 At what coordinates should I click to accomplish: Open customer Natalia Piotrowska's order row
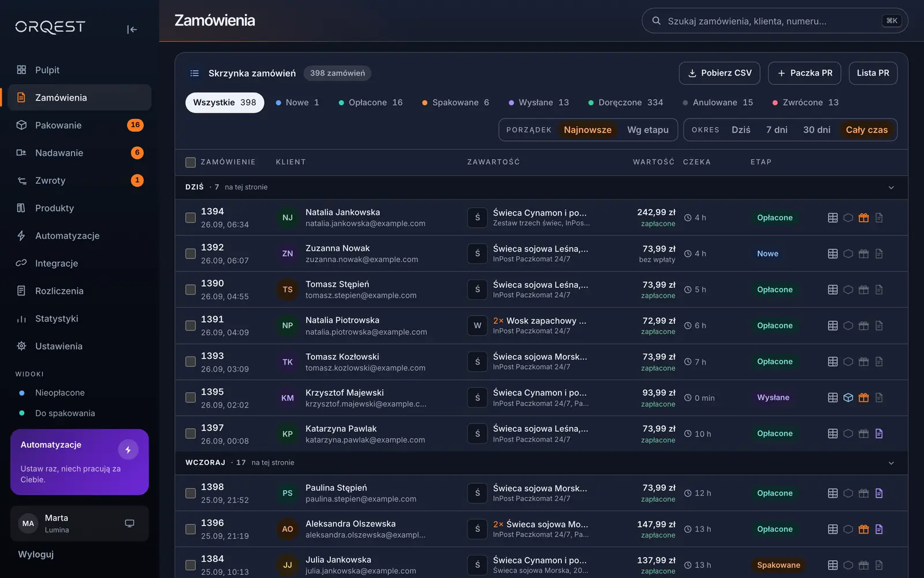(x=541, y=326)
